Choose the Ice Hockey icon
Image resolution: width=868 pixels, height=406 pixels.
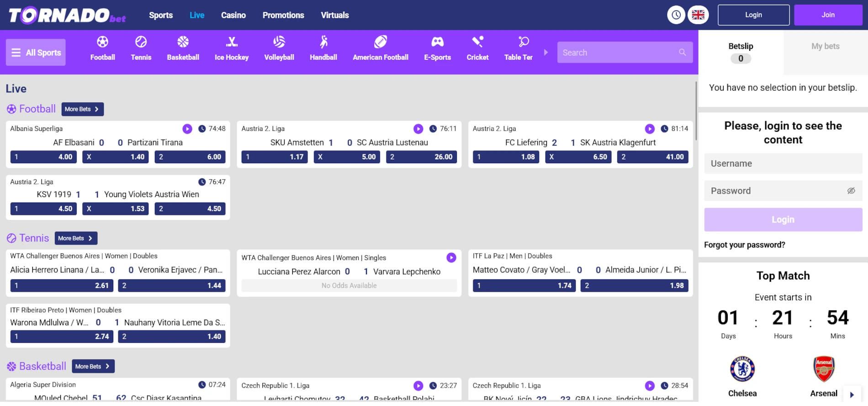[232, 43]
